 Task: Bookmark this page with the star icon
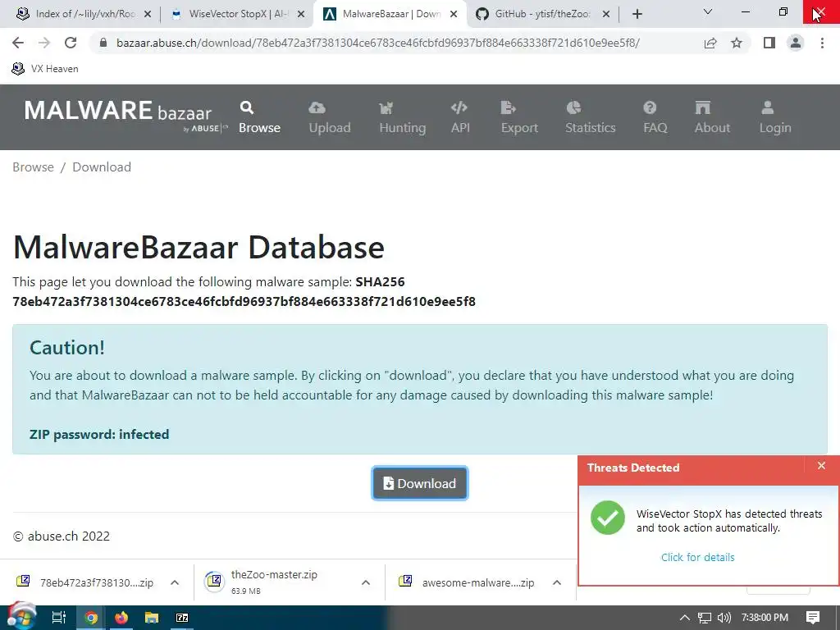[x=737, y=43]
